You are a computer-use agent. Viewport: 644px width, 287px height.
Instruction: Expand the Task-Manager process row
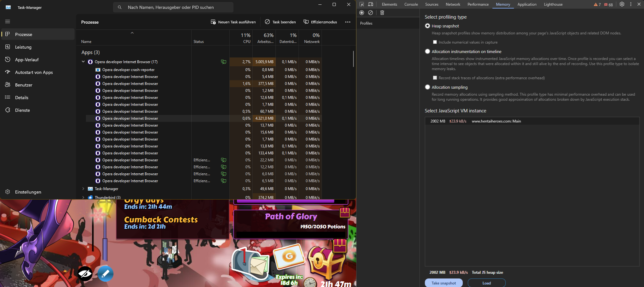point(83,189)
